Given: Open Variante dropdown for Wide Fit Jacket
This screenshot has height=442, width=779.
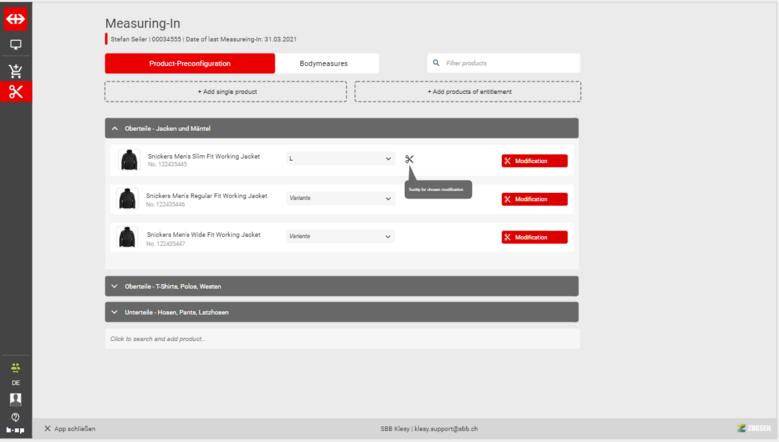Looking at the screenshot, I should coord(340,236).
